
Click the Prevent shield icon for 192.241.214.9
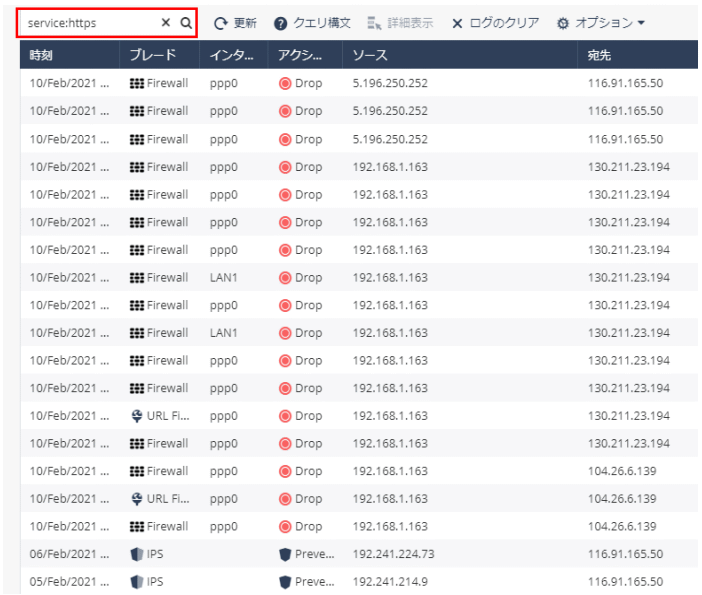[x=285, y=582]
